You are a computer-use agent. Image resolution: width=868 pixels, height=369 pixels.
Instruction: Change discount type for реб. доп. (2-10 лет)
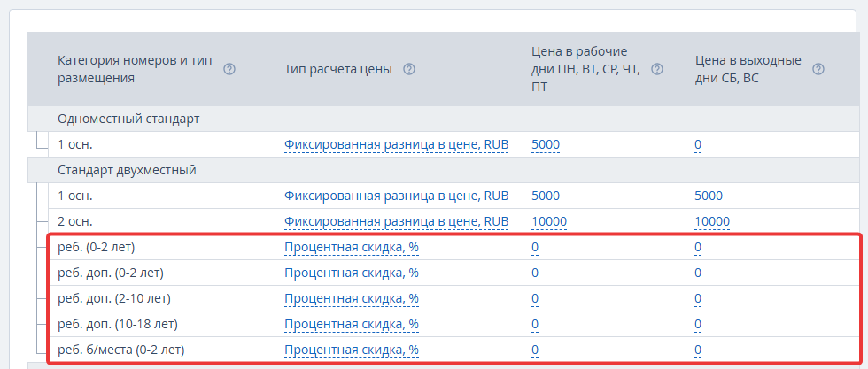coord(352,299)
